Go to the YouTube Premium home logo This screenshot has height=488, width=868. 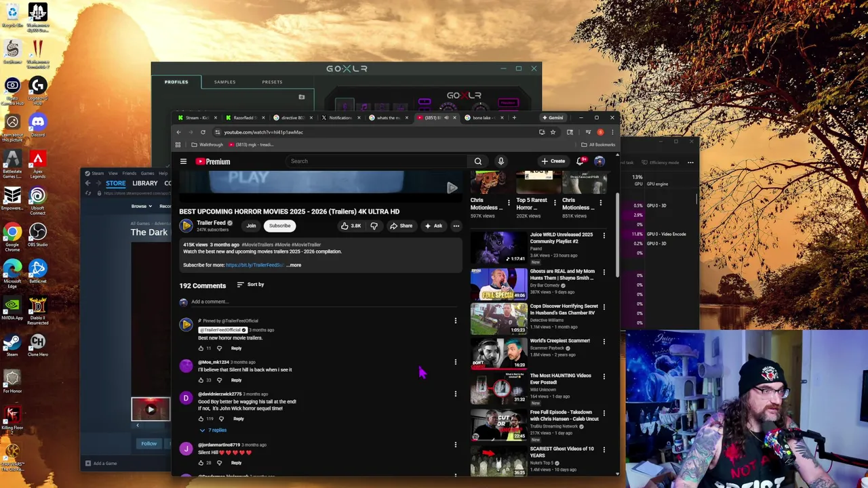point(214,161)
